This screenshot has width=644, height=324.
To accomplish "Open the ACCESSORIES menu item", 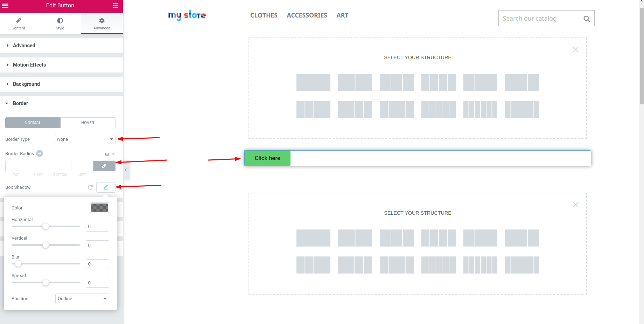I will (307, 15).
